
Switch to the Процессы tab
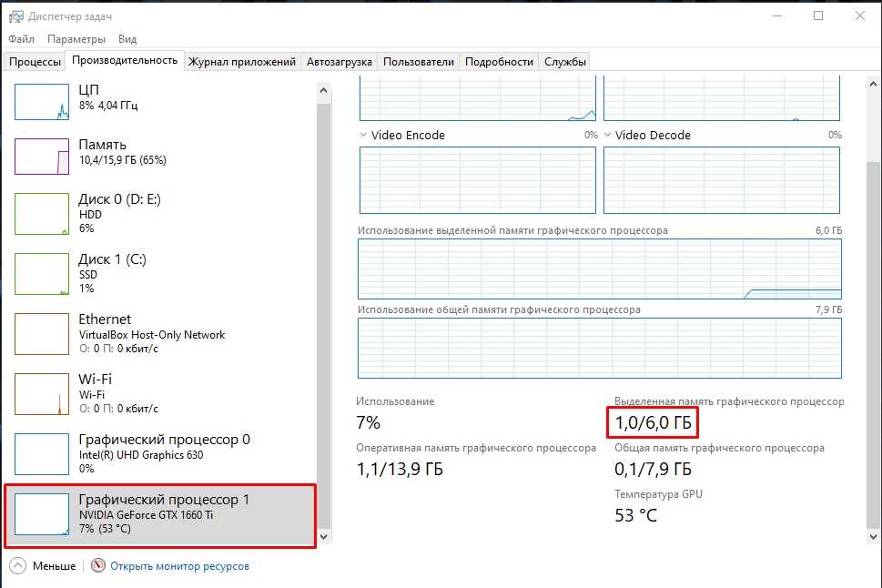(x=35, y=62)
